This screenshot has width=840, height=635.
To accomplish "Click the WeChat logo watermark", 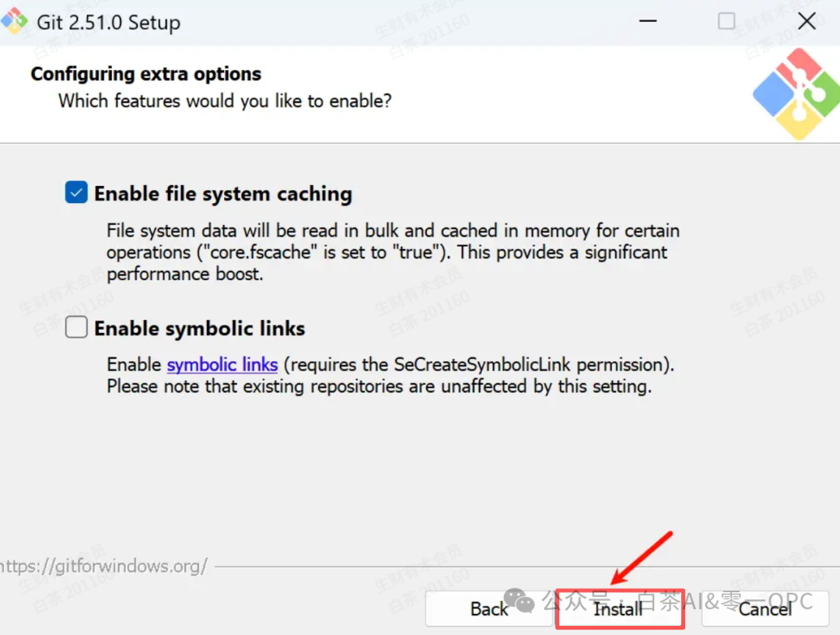I will tap(519, 601).
